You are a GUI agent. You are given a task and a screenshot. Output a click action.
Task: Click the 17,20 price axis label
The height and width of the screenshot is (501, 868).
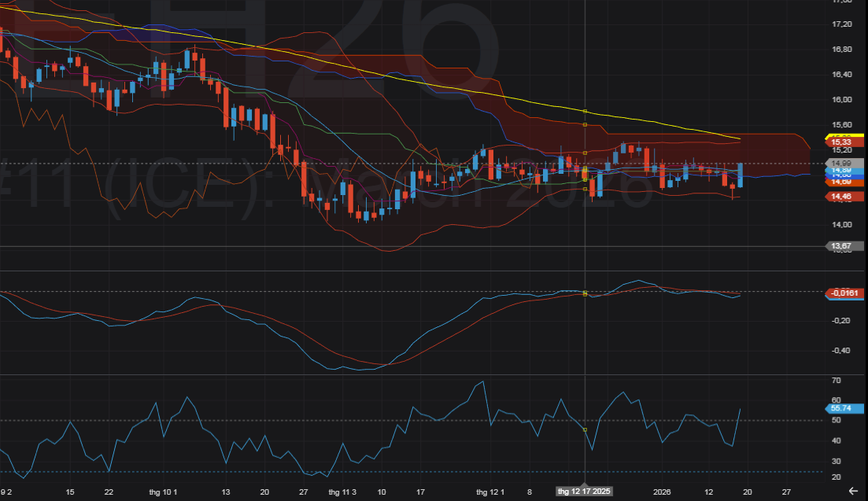(x=842, y=24)
